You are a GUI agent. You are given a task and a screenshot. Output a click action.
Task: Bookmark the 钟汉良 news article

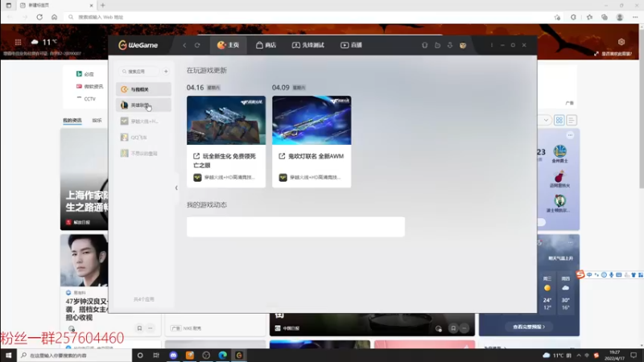pyautogui.click(x=139, y=328)
